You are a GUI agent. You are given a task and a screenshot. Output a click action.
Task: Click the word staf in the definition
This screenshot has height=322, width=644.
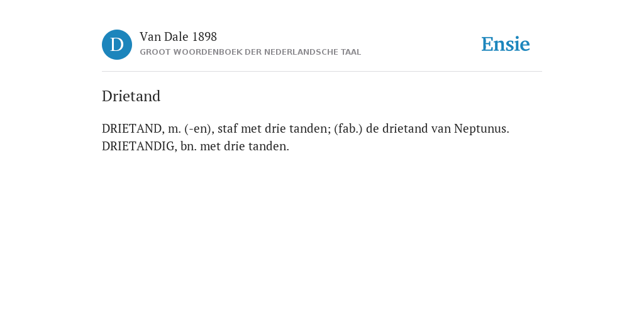click(x=228, y=128)
